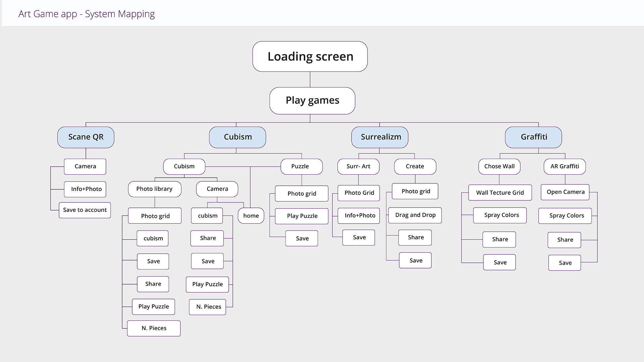Select the Loading screen node

(x=310, y=56)
